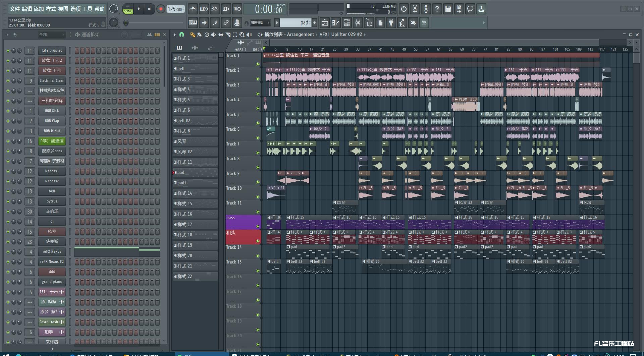Image resolution: width=644 pixels, height=356 pixels.
Task: Toggle the mute dot on Track 10
Action: (x=258, y=197)
